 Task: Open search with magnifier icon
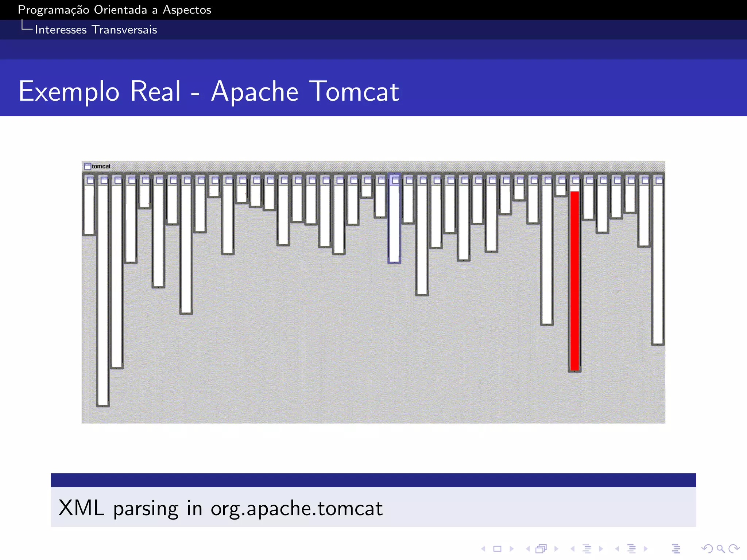(x=720, y=549)
